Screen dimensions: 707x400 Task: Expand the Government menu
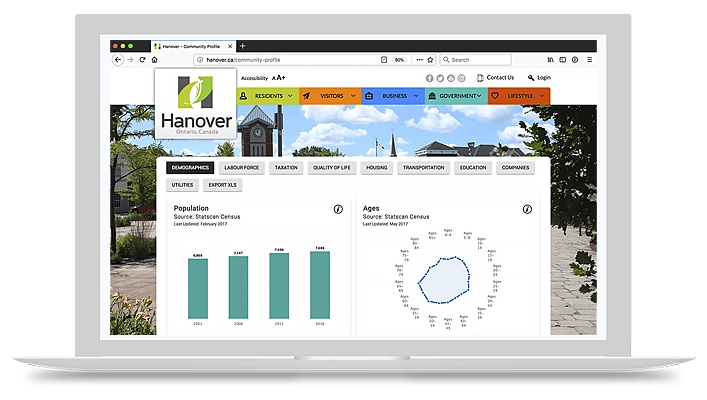coord(456,96)
